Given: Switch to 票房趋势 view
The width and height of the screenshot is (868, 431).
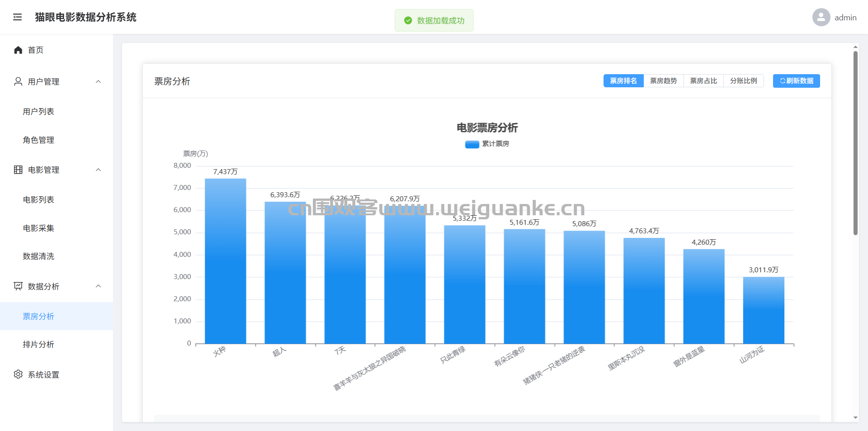Looking at the screenshot, I should click(664, 81).
